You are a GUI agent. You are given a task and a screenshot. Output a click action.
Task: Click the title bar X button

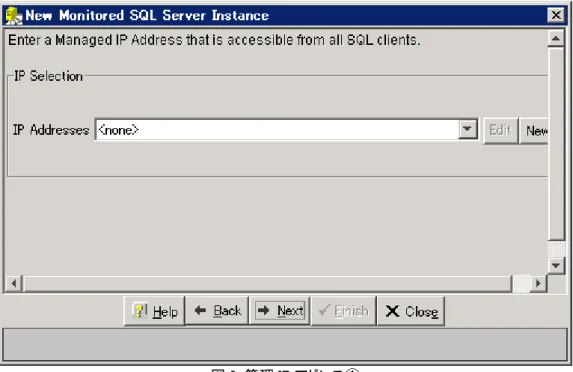click(556, 15)
